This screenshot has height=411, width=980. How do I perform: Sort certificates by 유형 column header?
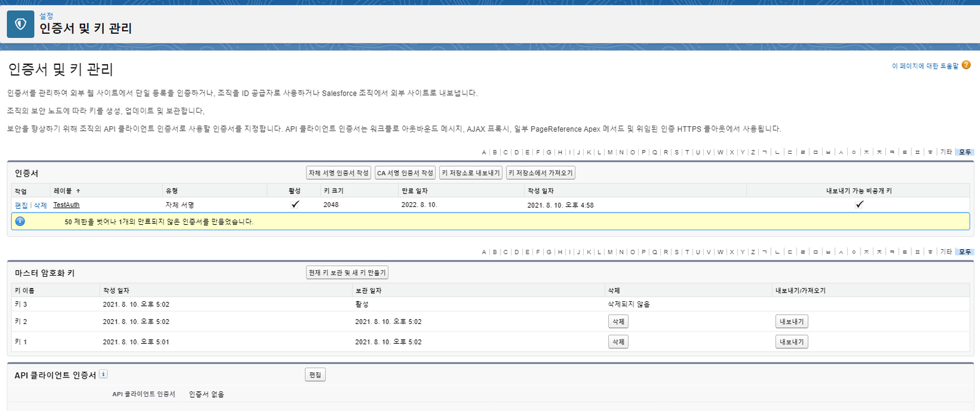171,191
